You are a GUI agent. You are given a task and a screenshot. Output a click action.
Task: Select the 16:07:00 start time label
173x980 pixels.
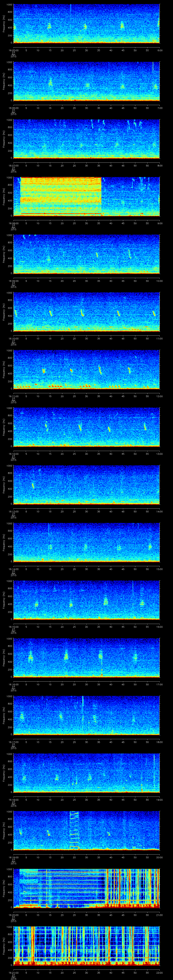[14, 166]
